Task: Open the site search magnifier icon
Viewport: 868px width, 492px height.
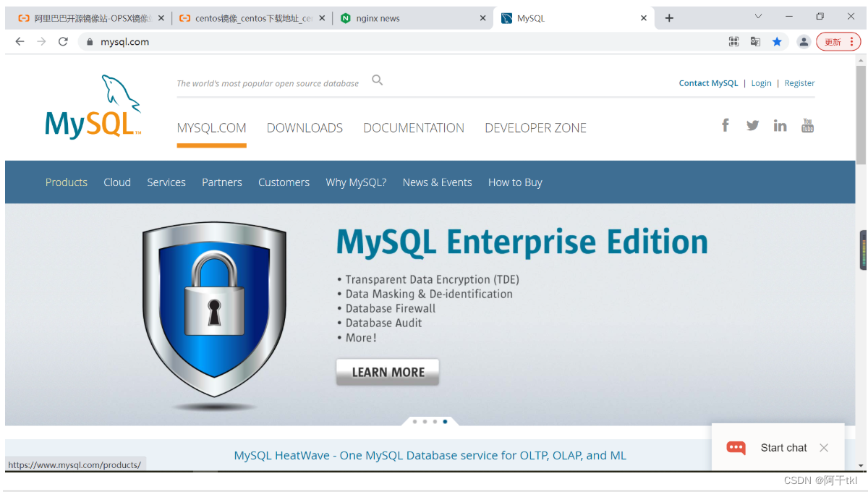Action: pos(377,80)
